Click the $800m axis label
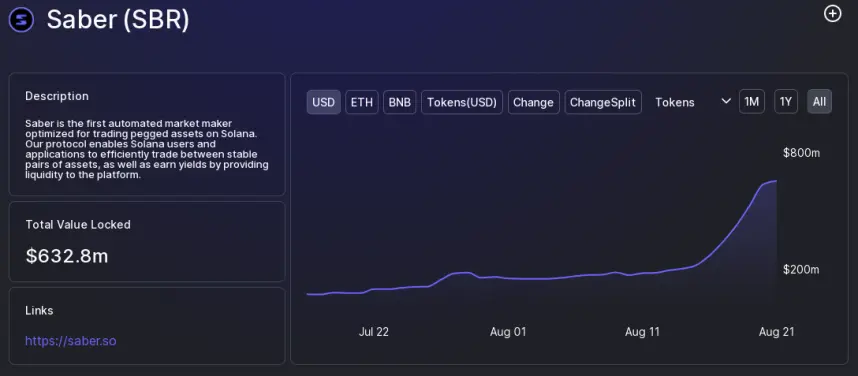The width and height of the screenshot is (858, 376). click(x=802, y=153)
